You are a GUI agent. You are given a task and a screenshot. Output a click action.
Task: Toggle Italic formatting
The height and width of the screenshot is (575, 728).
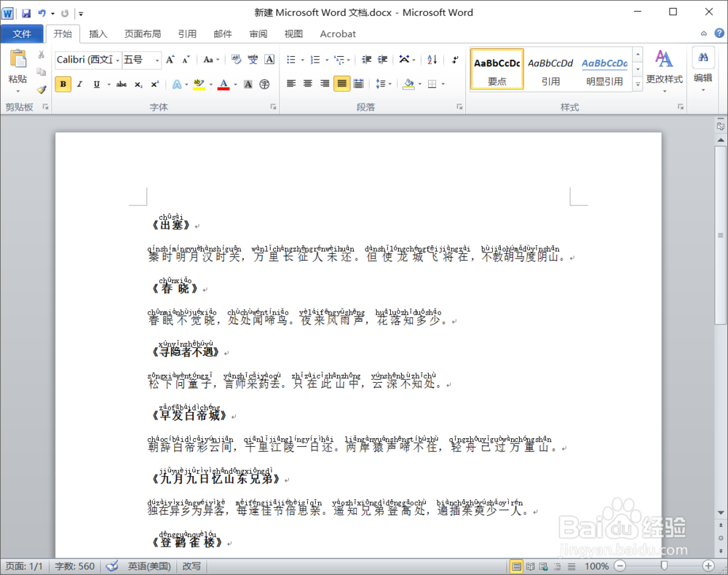(x=79, y=84)
